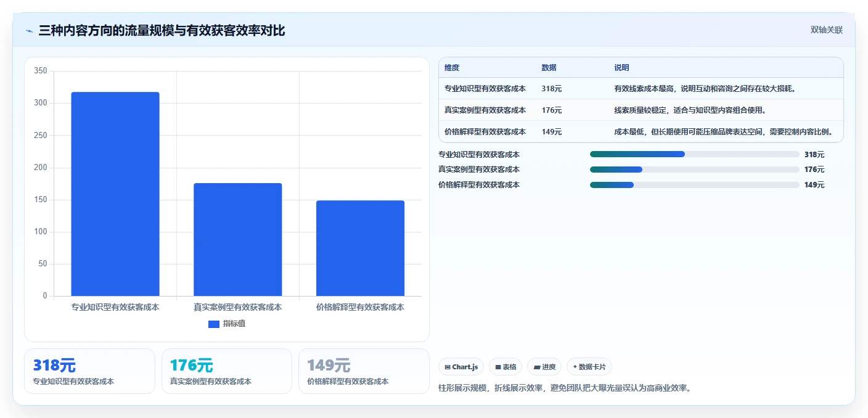
Task: Select the 表格 tag
Action: 506,367
